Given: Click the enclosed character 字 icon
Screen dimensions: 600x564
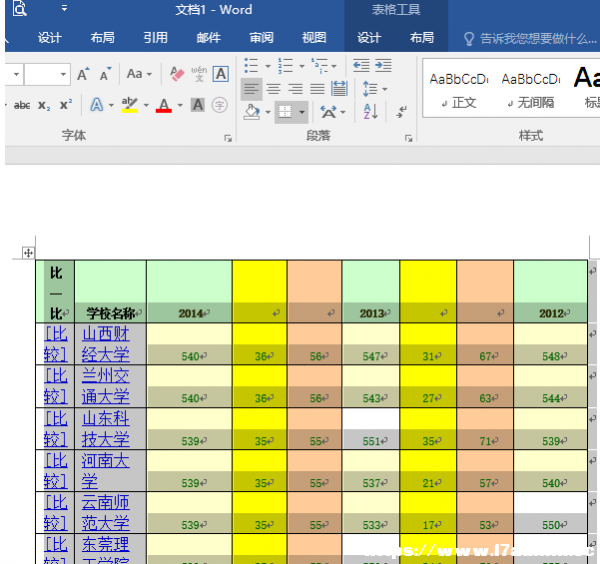Looking at the screenshot, I should point(220,105).
